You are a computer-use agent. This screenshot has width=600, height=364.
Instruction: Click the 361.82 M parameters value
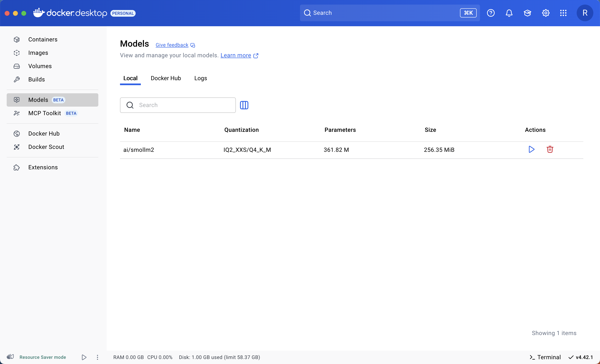coord(336,150)
